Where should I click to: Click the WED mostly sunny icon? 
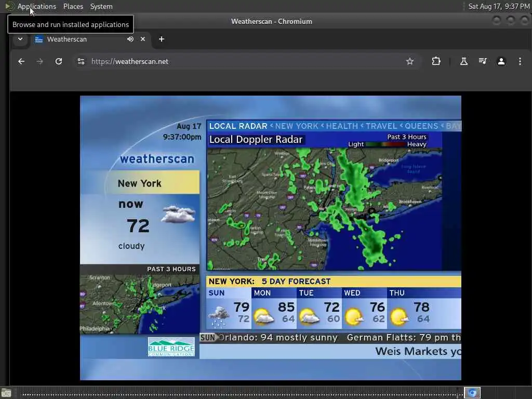click(354, 317)
